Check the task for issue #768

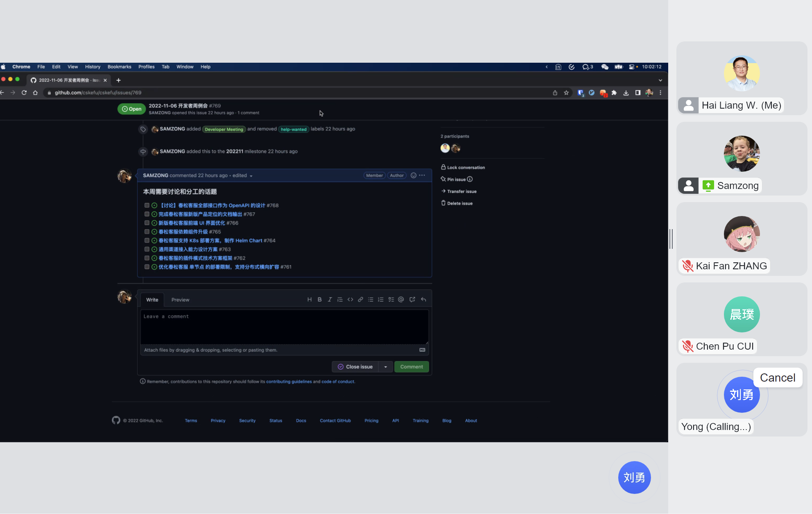click(x=147, y=205)
